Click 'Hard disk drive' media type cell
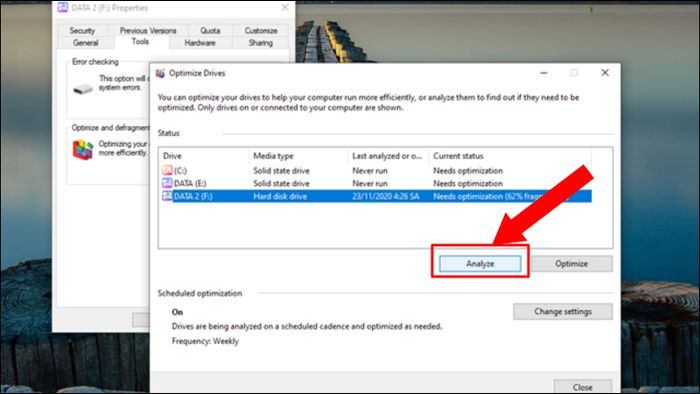This screenshot has width=700, height=394. [x=280, y=196]
